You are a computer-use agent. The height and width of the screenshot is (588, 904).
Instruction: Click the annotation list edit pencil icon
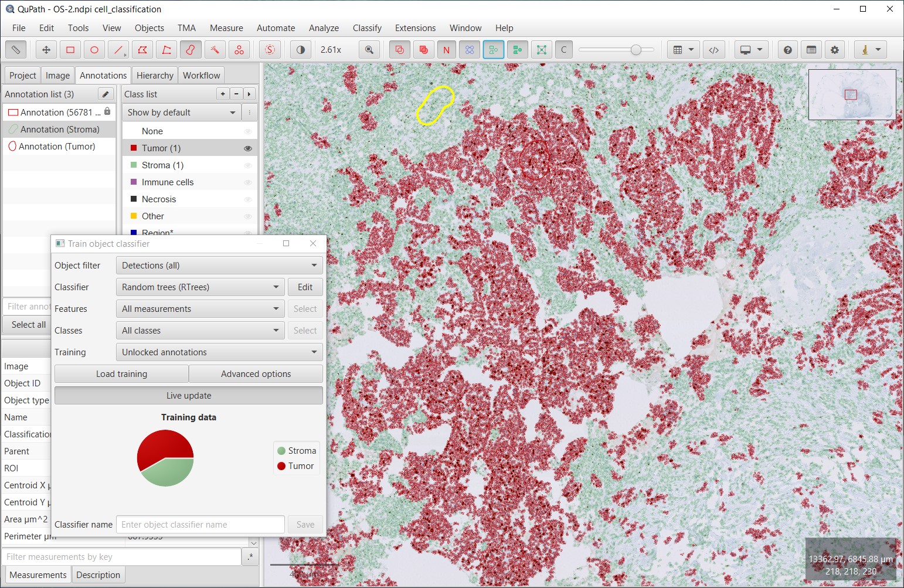tap(106, 94)
